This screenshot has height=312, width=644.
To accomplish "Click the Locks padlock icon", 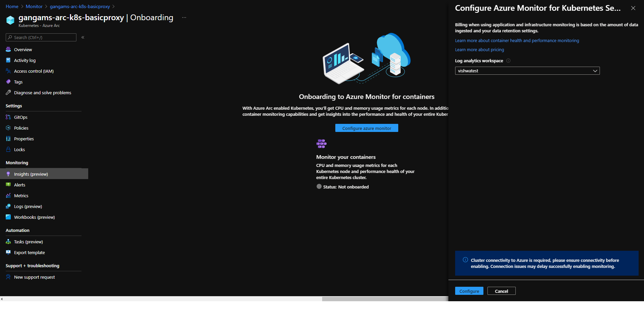I will [x=8, y=149].
